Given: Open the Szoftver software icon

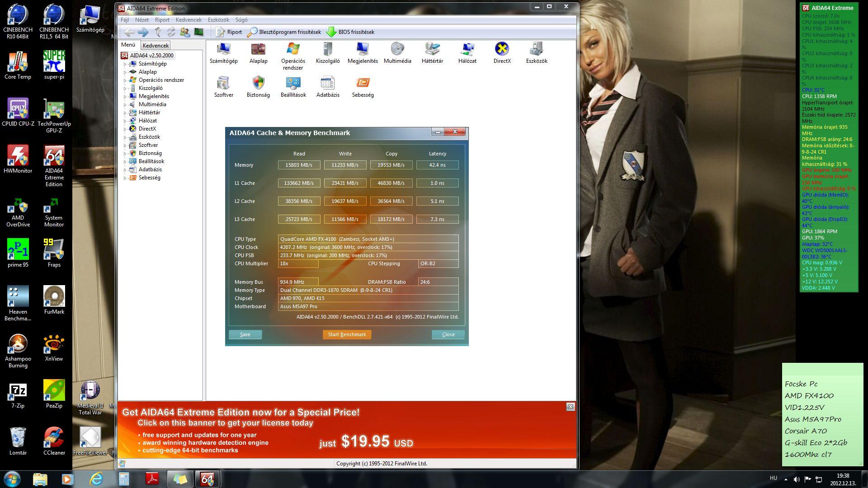Looking at the screenshot, I should pos(223,87).
